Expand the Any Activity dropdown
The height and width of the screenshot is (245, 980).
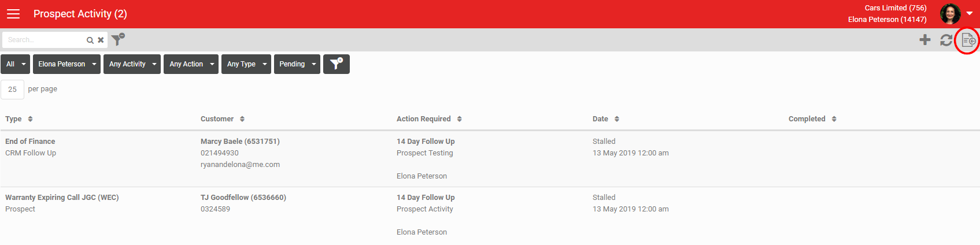[132, 64]
